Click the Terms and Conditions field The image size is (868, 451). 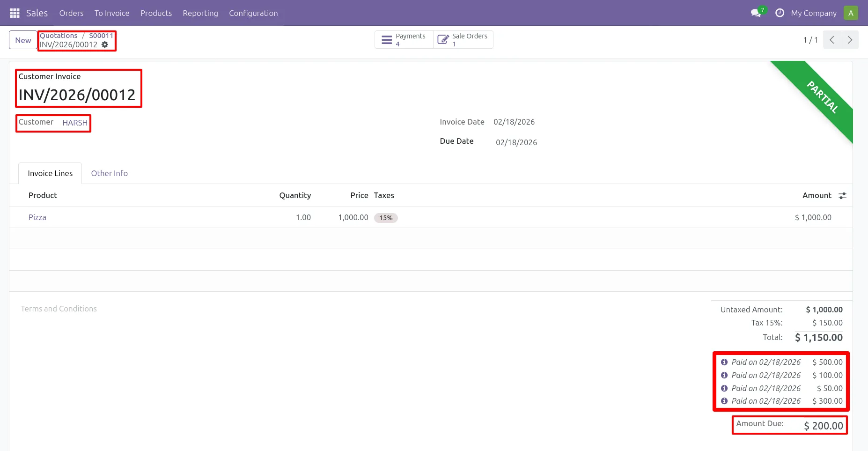click(59, 309)
